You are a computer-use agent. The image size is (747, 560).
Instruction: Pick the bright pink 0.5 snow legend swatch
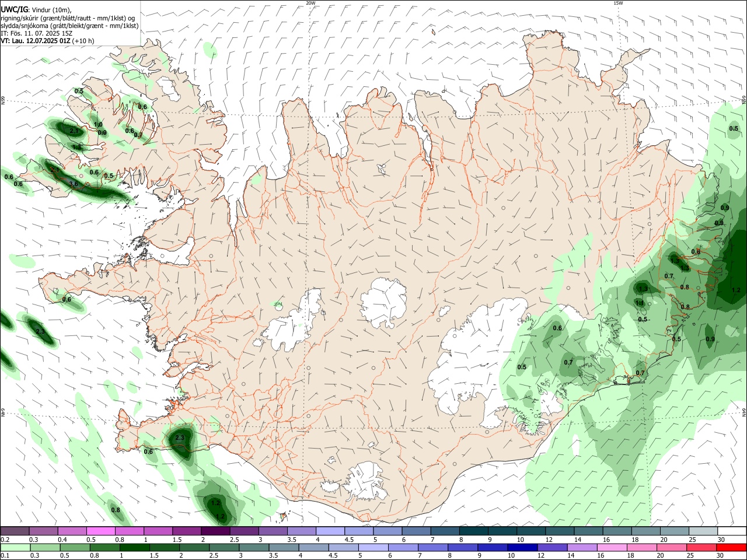101,531
